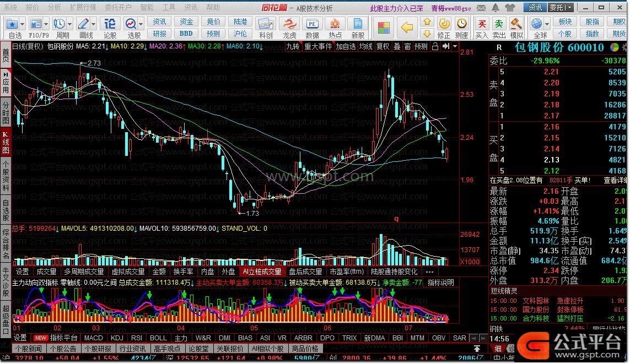Open the 报价 menu
Screen dimensions: 630x364
[32, 7]
